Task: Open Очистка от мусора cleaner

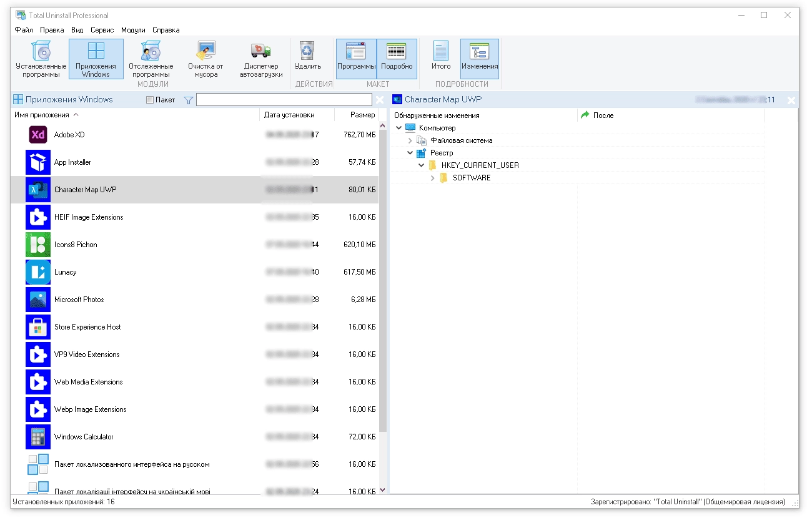Action: click(x=205, y=59)
